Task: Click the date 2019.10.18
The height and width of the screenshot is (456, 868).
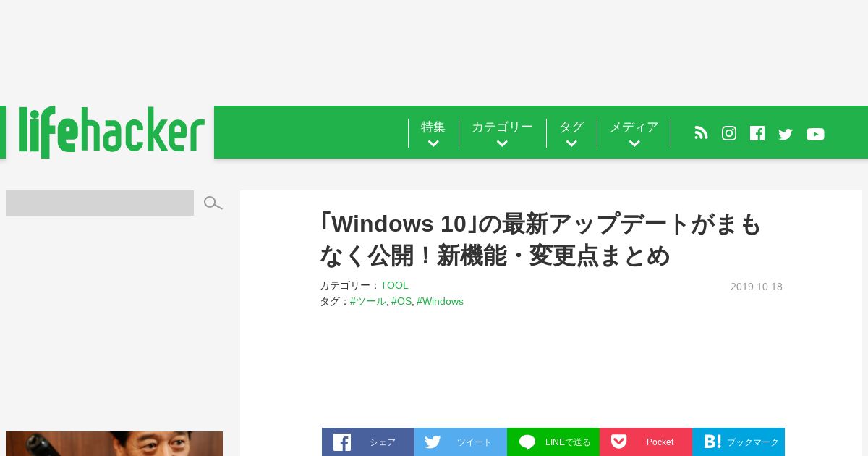Action: click(757, 287)
